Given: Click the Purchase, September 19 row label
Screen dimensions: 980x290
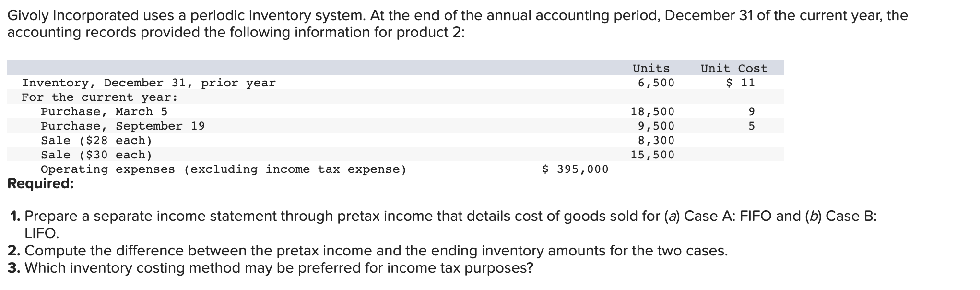Looking at the screenshot, I should tap(123, 126).
